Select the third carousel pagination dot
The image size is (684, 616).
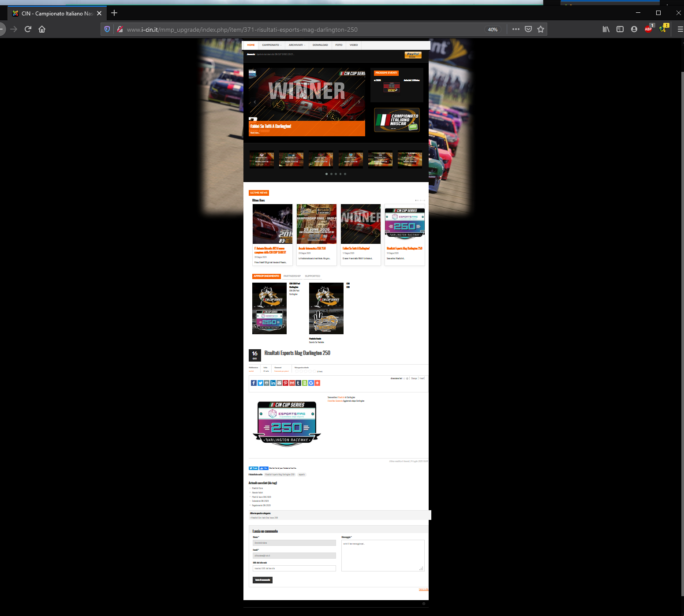336,174
